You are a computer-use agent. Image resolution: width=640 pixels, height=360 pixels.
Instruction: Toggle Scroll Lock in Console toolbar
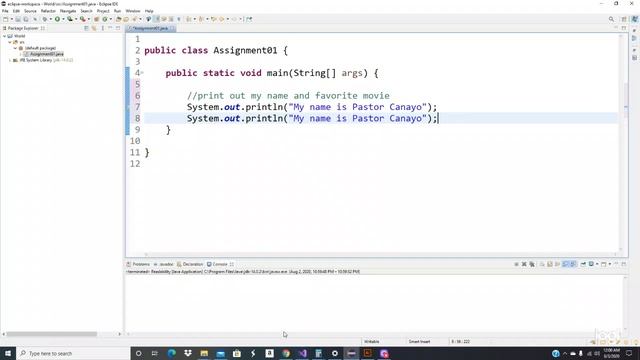point(549,264)
